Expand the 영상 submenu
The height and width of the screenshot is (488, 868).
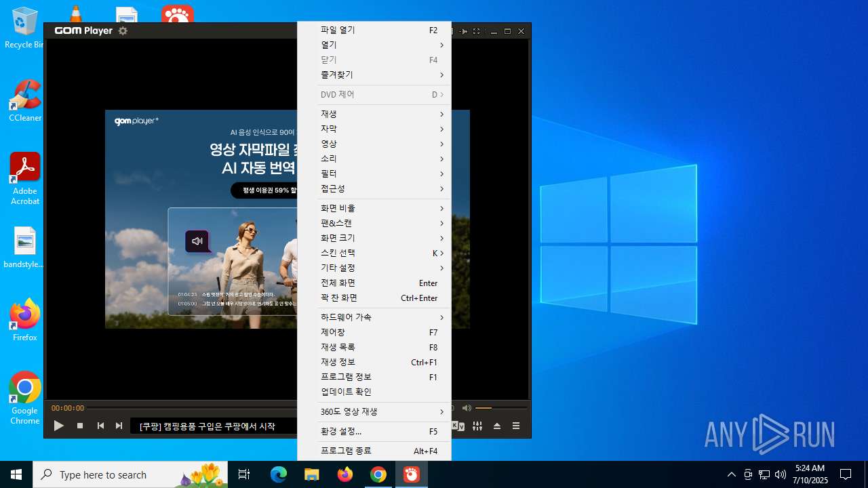click(374, 144)
